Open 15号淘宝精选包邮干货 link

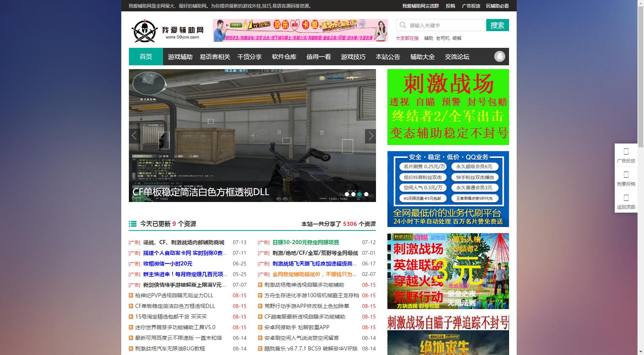click(171, 317)
